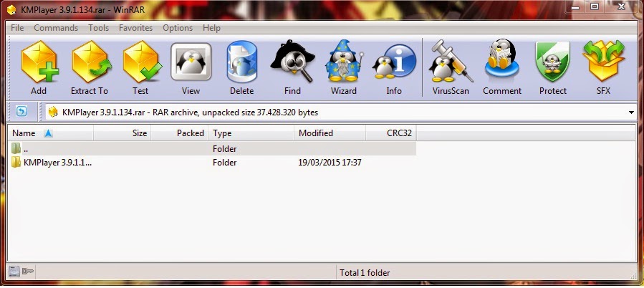Minimize the WinRAR window
The height and width of the screenshot is (288, 644).
(x=576, y=7)
